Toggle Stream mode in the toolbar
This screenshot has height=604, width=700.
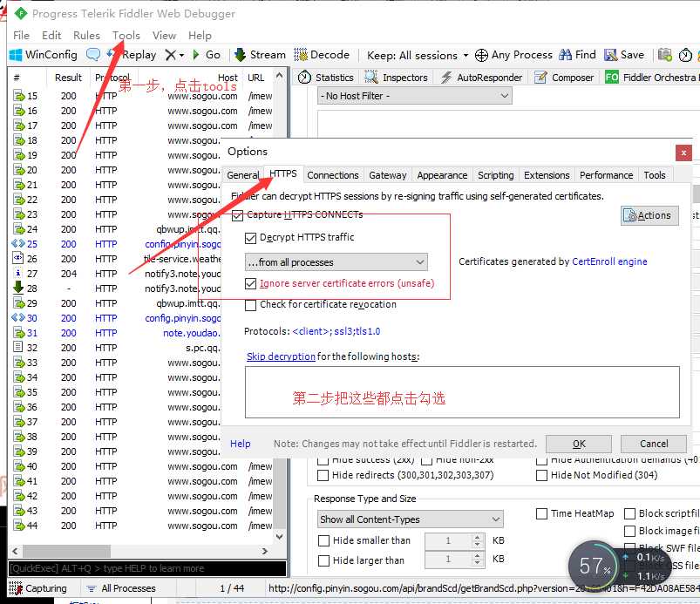tap(261, 55)
